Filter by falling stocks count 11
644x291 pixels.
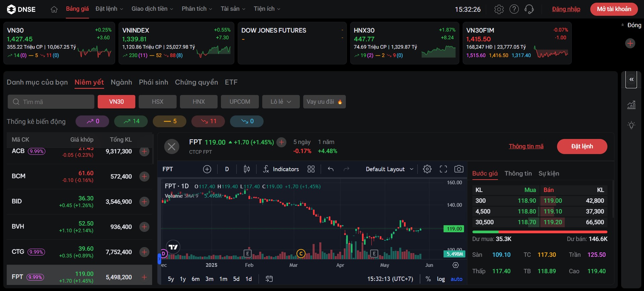pos(208,121)
